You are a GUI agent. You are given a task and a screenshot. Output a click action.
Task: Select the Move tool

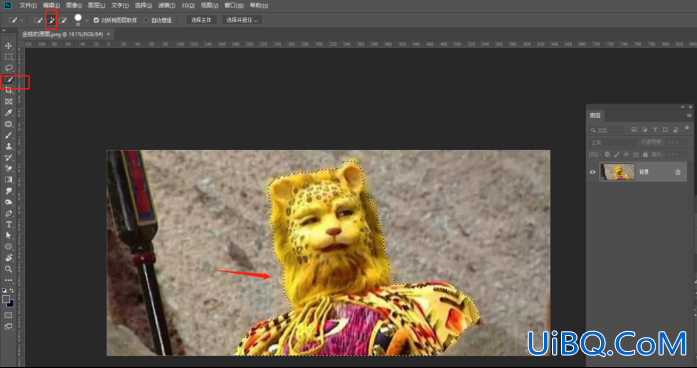8,46
